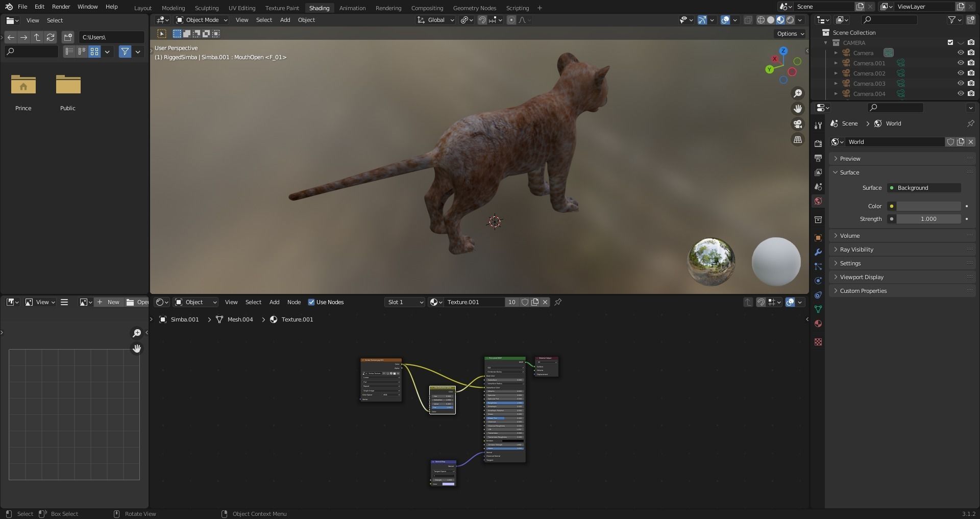
Task: Hide Camera.002 in viewport
Action: pos(960,73)
